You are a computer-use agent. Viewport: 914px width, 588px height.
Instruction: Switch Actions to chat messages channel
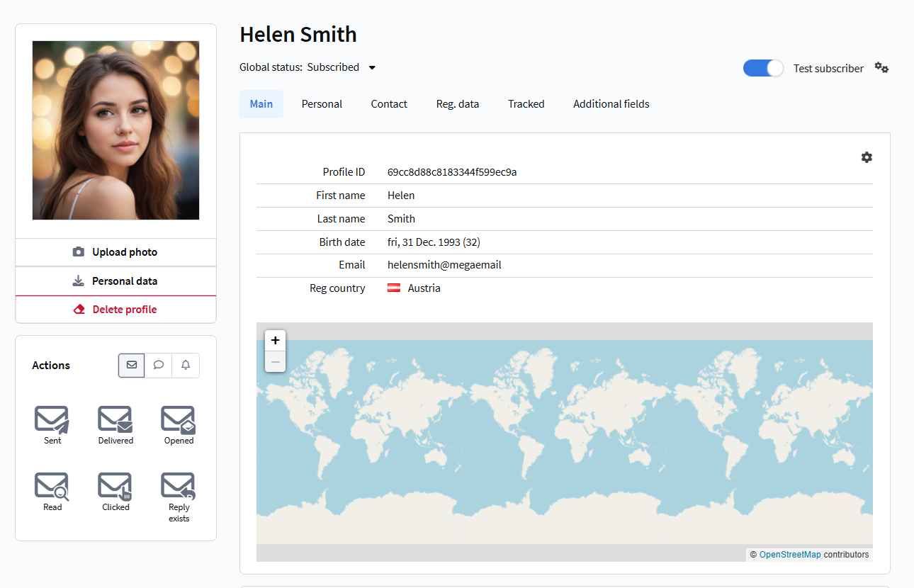click(159, 365)
